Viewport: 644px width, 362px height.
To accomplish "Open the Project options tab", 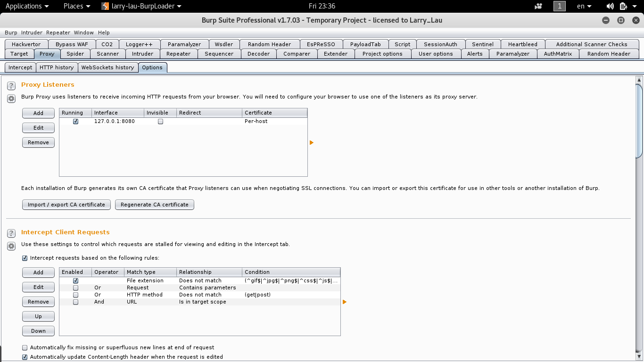I will click(382, 54).
